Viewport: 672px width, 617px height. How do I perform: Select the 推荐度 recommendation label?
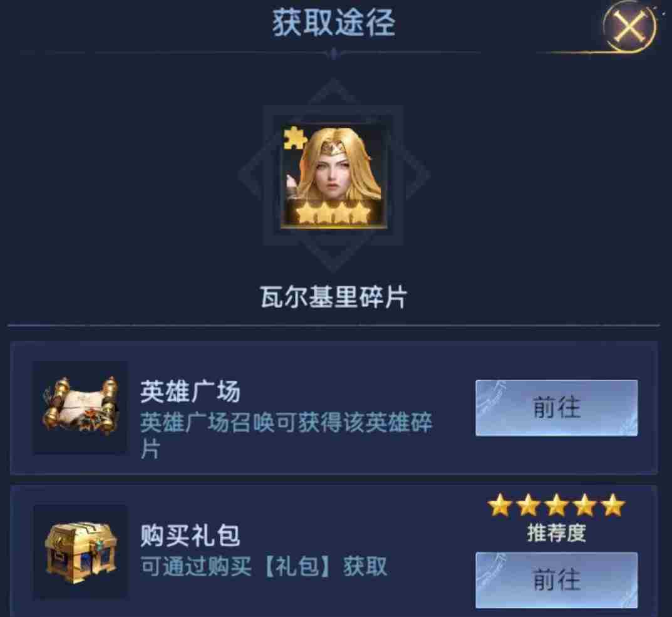pyautogui.click(x=556, y=533)
